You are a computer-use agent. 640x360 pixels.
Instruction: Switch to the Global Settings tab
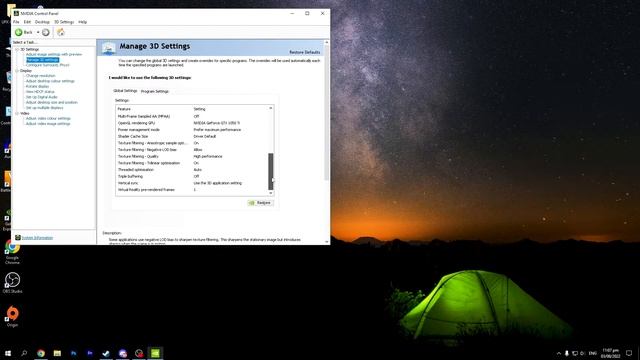(125, 91)
